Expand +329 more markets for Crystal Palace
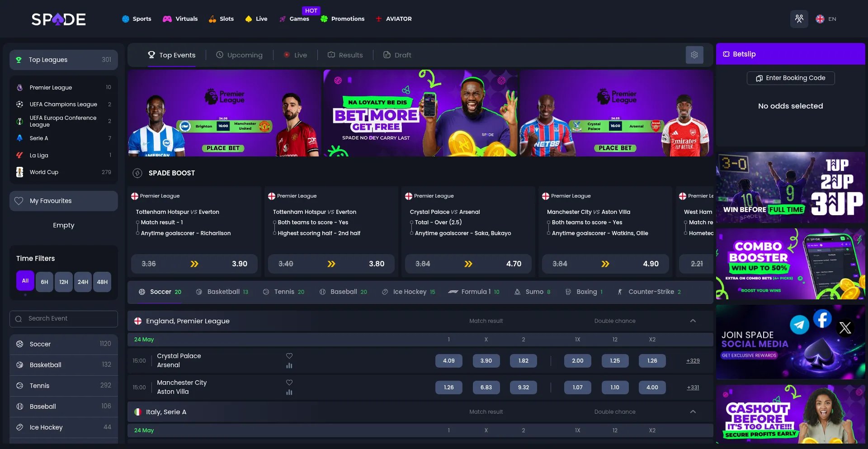The height and width of the screenshot is (449, 868). pyautogui.click(x=693, y=361)
